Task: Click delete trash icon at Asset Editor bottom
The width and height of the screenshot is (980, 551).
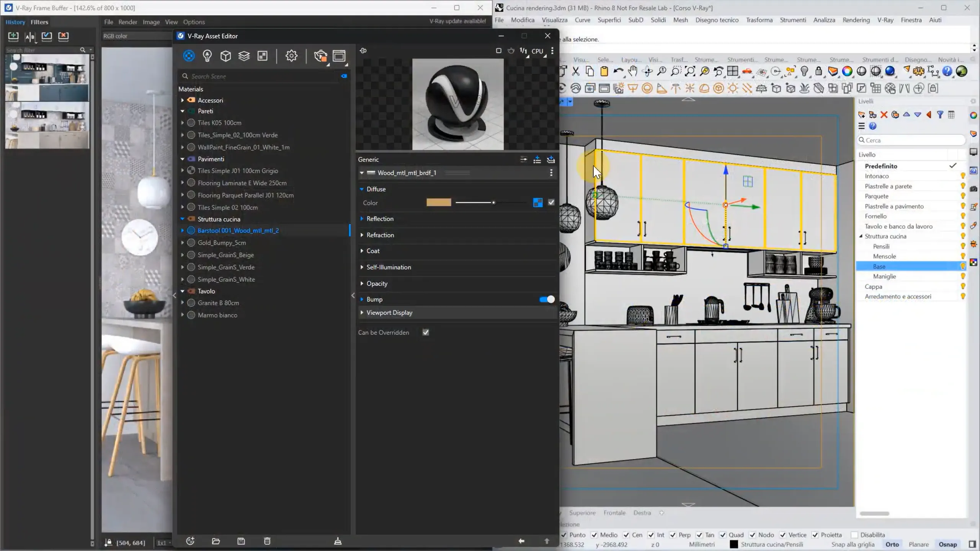Action: point(267,541)
